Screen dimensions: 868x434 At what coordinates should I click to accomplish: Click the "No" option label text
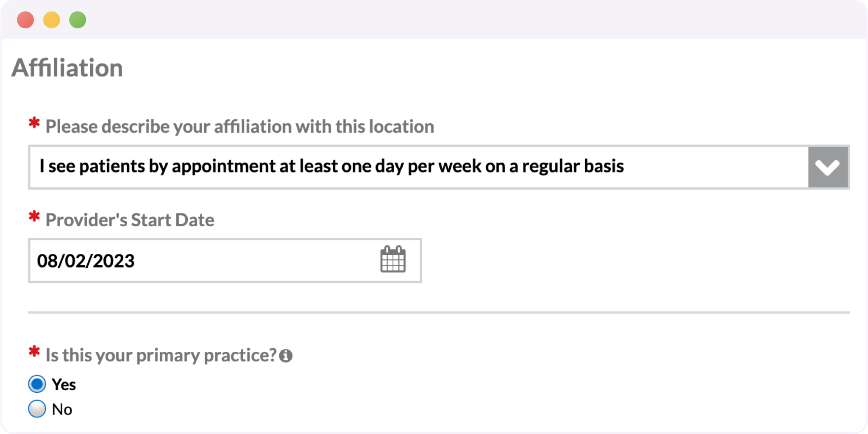[62, 409]
